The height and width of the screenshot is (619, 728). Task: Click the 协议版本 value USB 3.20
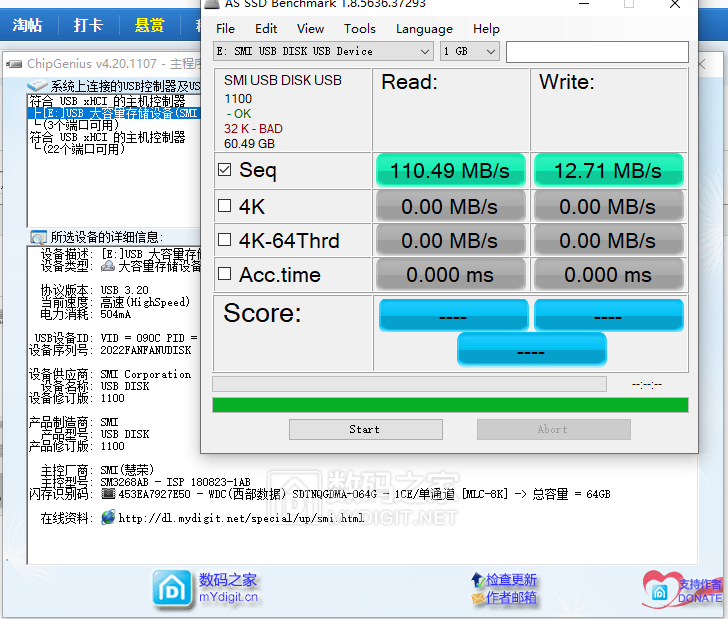pos(124,290)
